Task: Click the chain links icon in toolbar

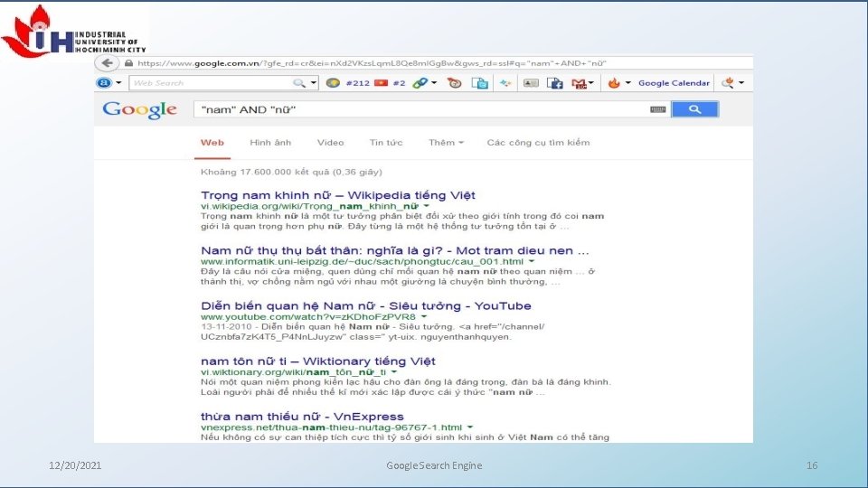Action: click(x=420, y=83)
